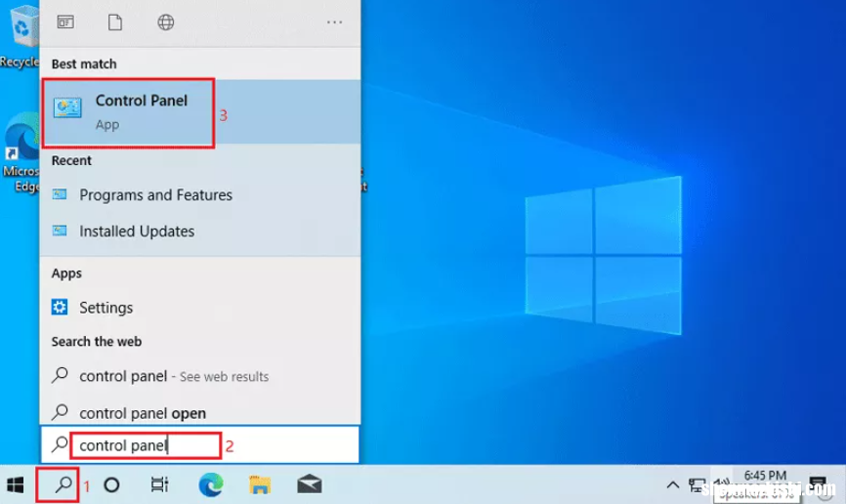This screenshot has height=504, width=846.
Task: Expand hidden system tray icons chevron
Action: coord(673,485)
